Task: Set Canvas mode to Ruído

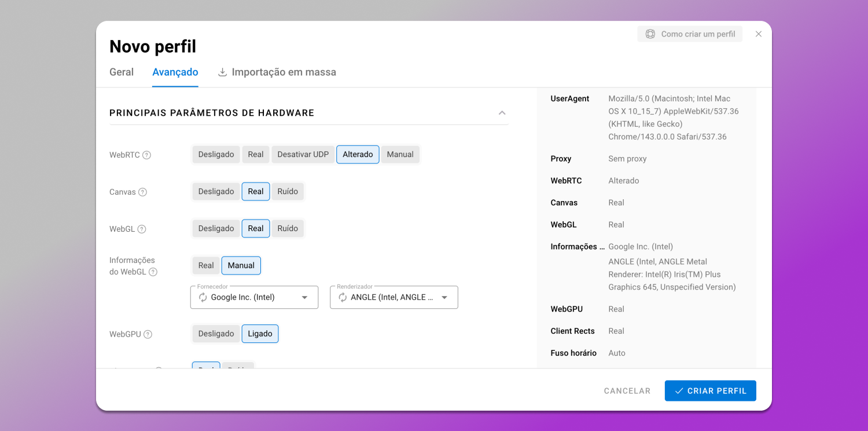Action: (x=288, y=192)
